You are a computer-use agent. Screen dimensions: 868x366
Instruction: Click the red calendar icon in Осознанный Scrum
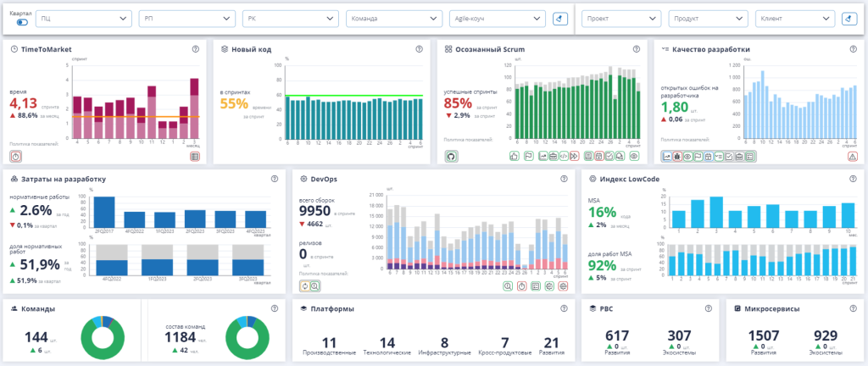[x=599, y=156]
